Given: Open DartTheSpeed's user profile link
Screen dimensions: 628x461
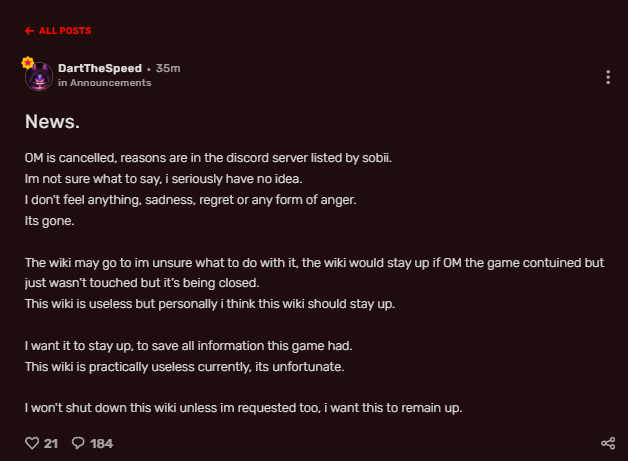Looking at the screenshot, I should point(100,68).
